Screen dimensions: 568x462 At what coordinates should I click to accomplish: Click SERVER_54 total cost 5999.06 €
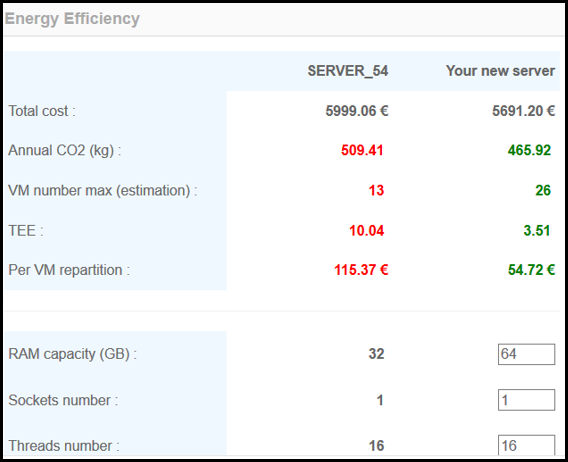tap(357, 111)
